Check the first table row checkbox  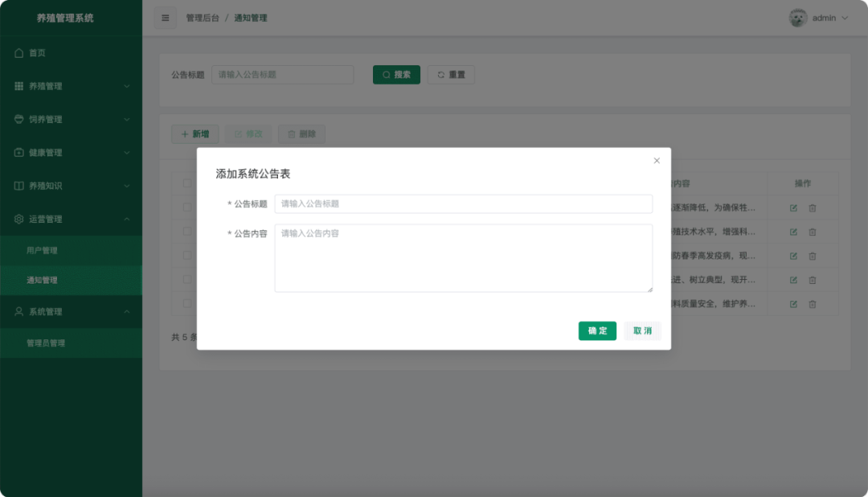186,207
